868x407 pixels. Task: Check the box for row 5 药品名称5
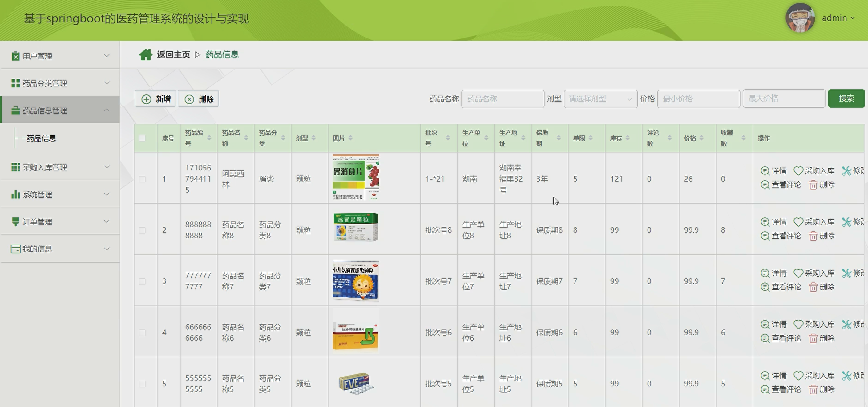point(142,384)
